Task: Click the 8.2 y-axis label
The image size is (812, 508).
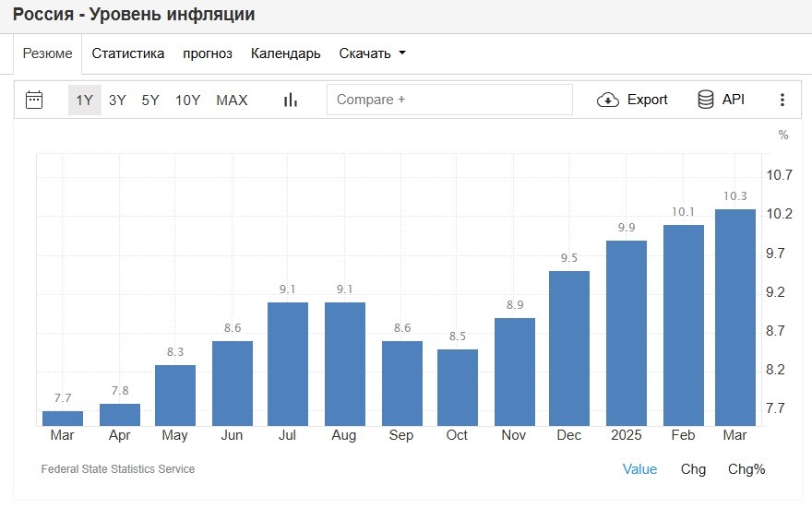Action: (x=775, y=370)
